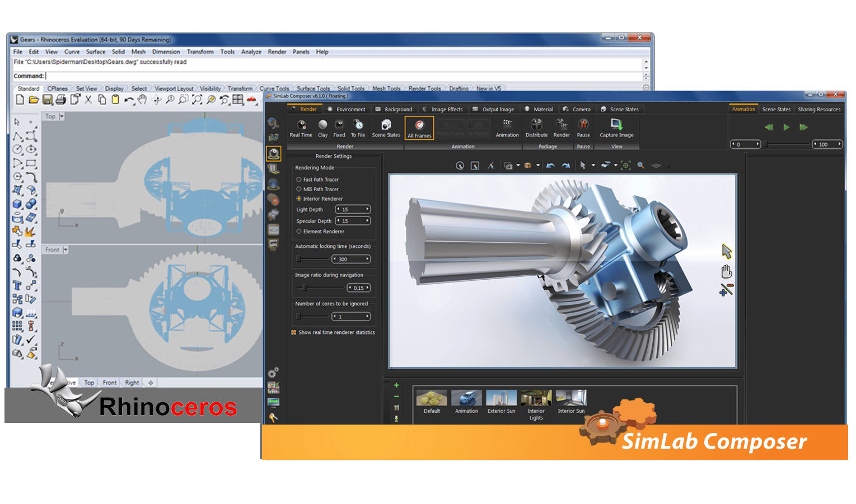Click the undo arrow in SimLab viewport toolbar
Viewport: 856px width, 504px height.
(550, 166)
